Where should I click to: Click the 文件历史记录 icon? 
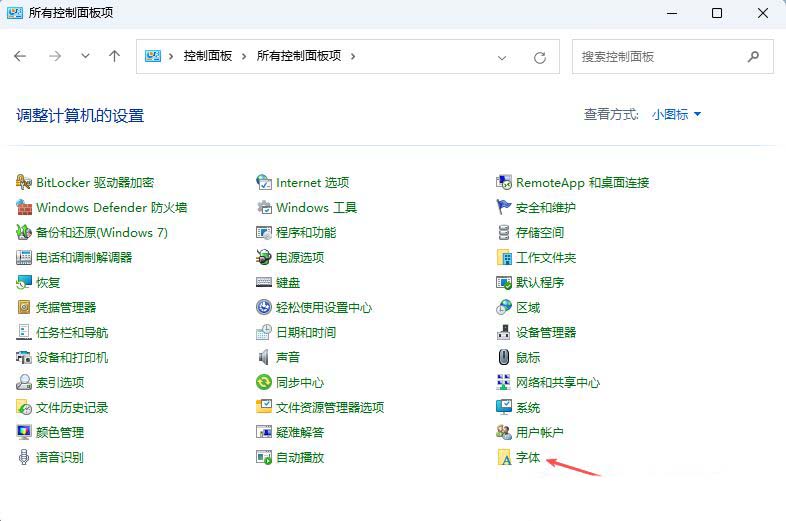pyautogui.click(x=24, y=408)
